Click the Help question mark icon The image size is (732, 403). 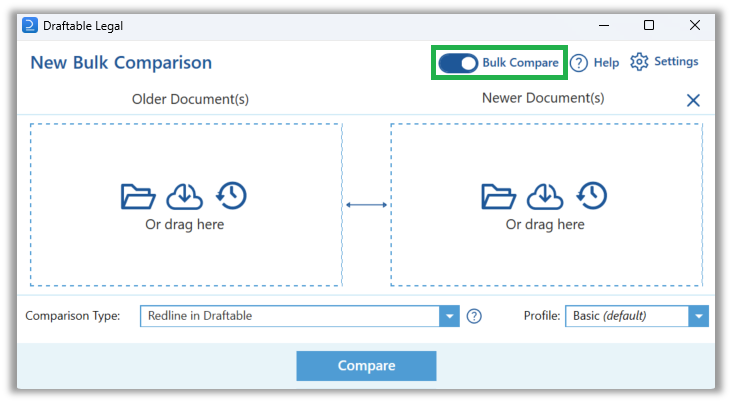(579, 63)
